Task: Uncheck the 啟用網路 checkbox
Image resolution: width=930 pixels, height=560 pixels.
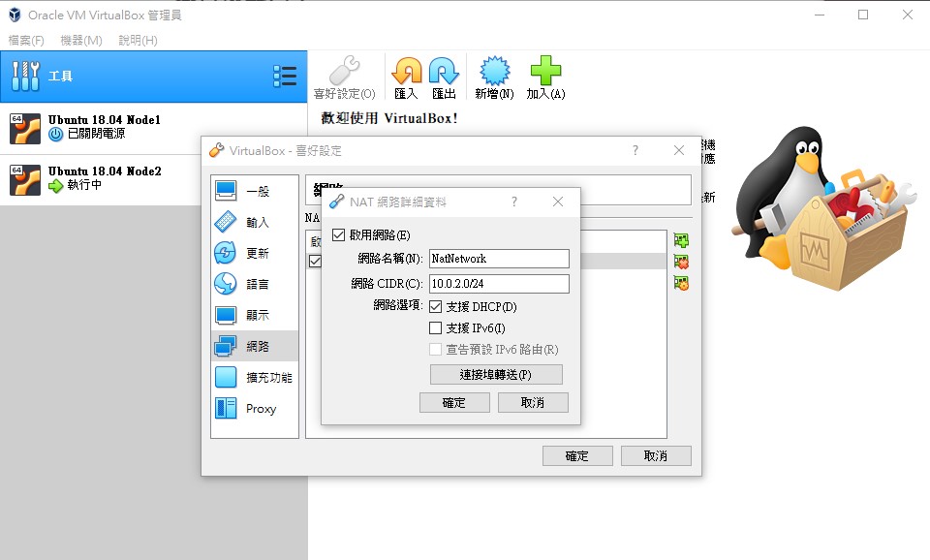Action: tap(338, 235)
